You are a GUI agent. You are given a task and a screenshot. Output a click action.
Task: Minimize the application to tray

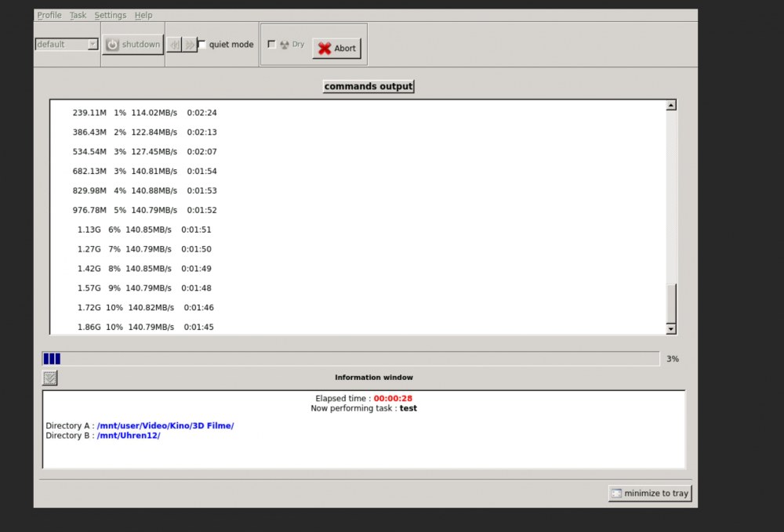650,493
